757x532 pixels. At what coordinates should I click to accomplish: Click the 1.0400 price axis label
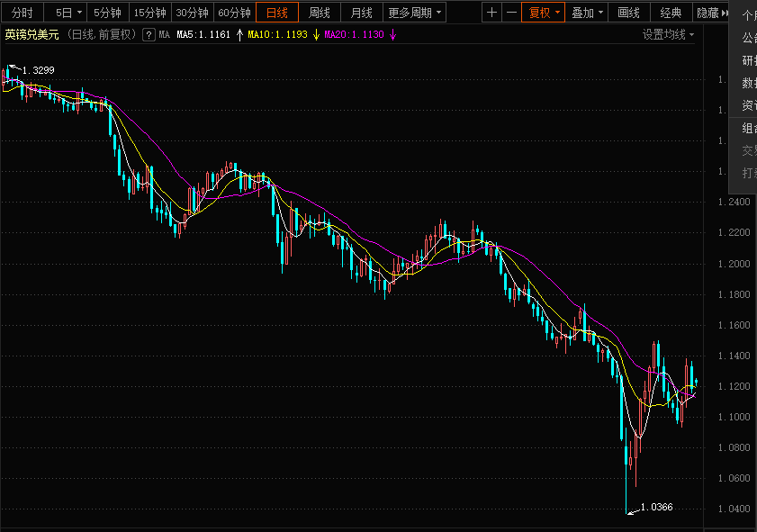coord(734,509)
